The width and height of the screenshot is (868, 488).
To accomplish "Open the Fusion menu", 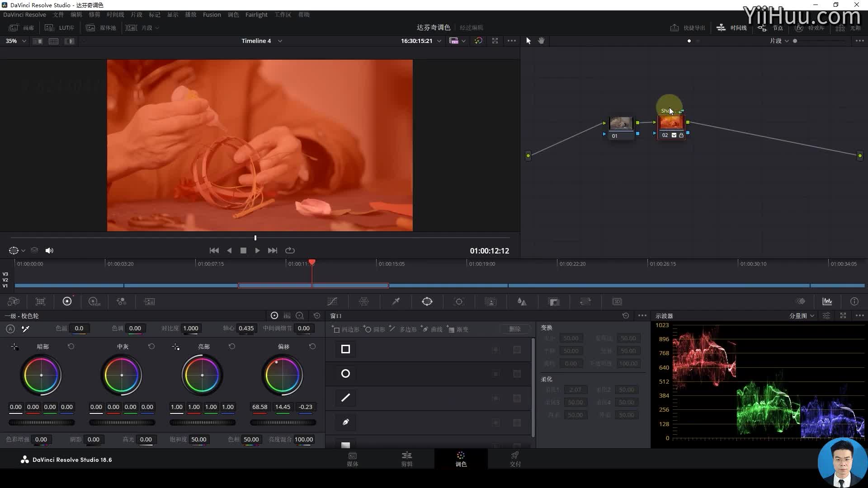I will pos(212,14).
